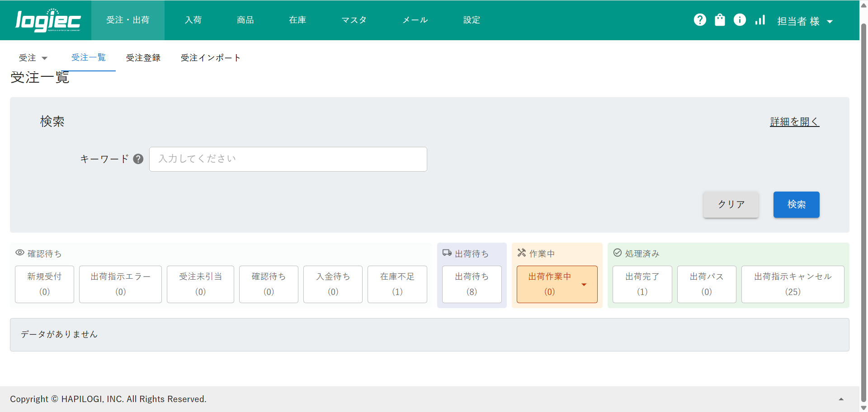Viewport: 868px width, 412px height.
Task: Open the help question mark icon in header
Action: 700,20
